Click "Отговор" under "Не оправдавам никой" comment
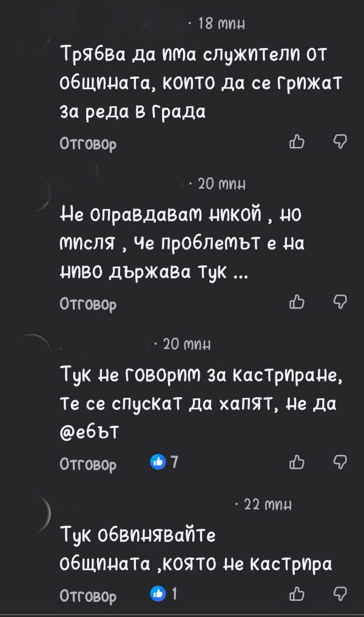The image size is (364, 617). (x=89, y=302)
